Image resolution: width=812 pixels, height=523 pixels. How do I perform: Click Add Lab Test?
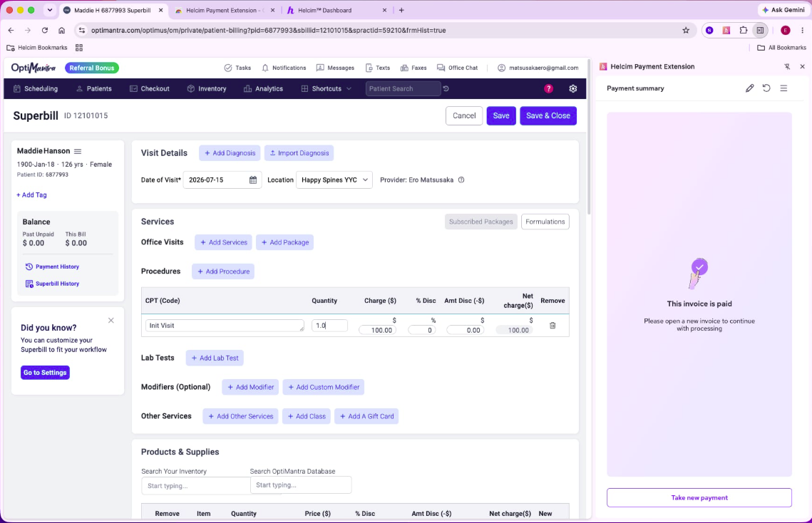pyautogui.click(x=215, y=358)
